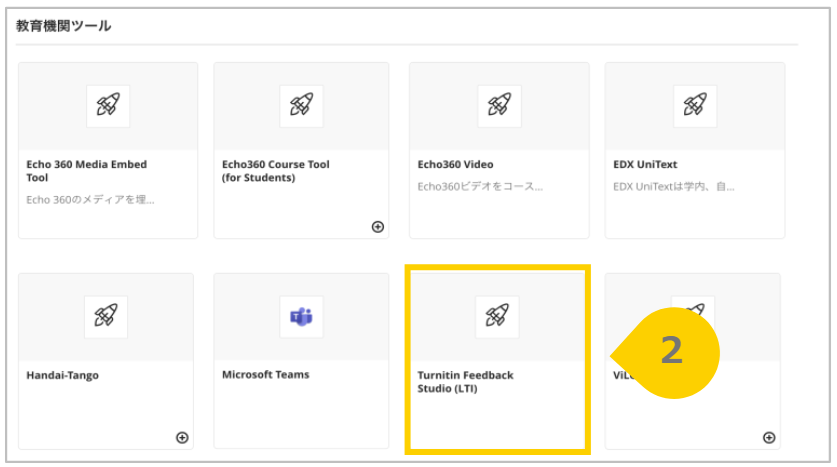The width and height of the screenshot is (837, 467).
Task: Click the 教育機関ツール section heading
Action: pos(64,26)
